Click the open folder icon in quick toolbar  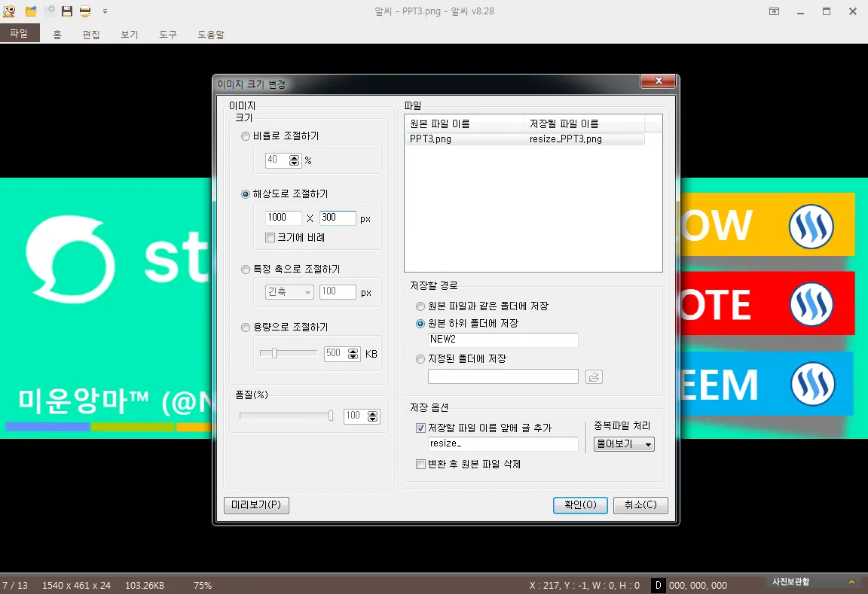[31, 11]
